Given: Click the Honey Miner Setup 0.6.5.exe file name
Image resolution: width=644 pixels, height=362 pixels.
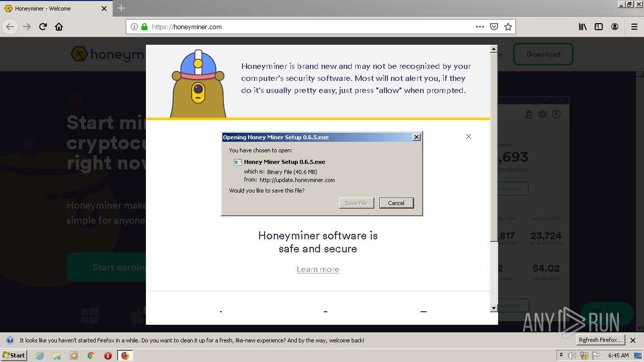Looking at the screenshot, I should (x=285, y=162).
